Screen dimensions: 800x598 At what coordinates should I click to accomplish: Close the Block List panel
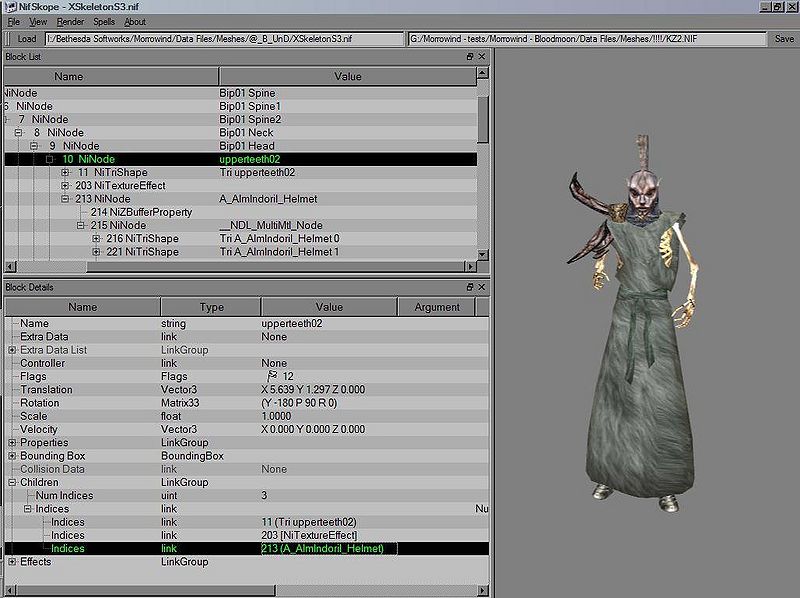pyautogui.click(x=482, y=57)
